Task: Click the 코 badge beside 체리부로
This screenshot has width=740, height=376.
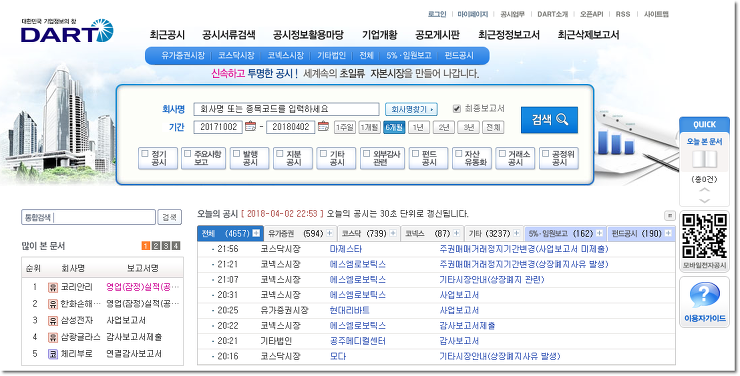Action: point(53,354)
